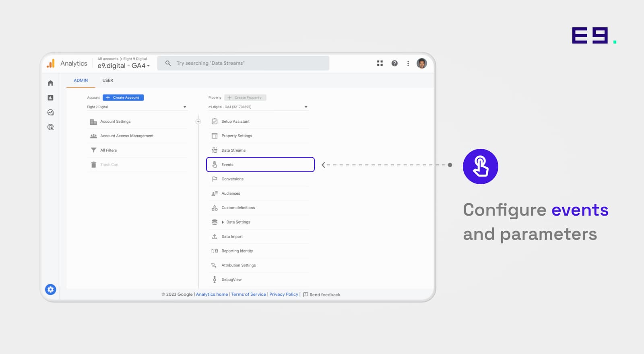Click the Eight 9 Digital breadcrumb text
644x354 pixels.
[x=135, y=59]
